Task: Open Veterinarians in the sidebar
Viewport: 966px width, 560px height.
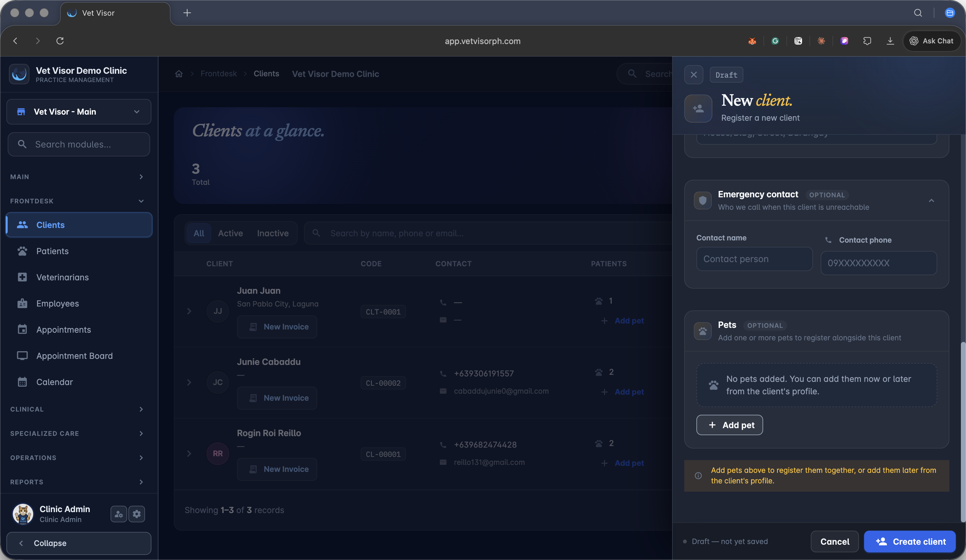Action: pos(79,277)
